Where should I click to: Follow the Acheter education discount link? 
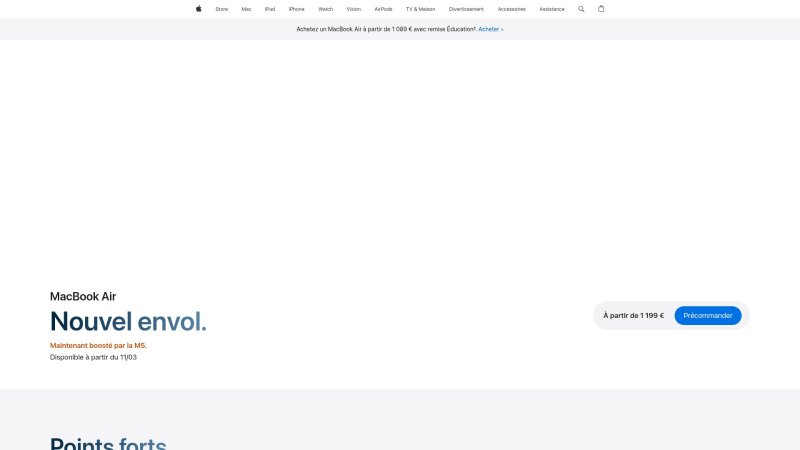(x=490, y=29)
